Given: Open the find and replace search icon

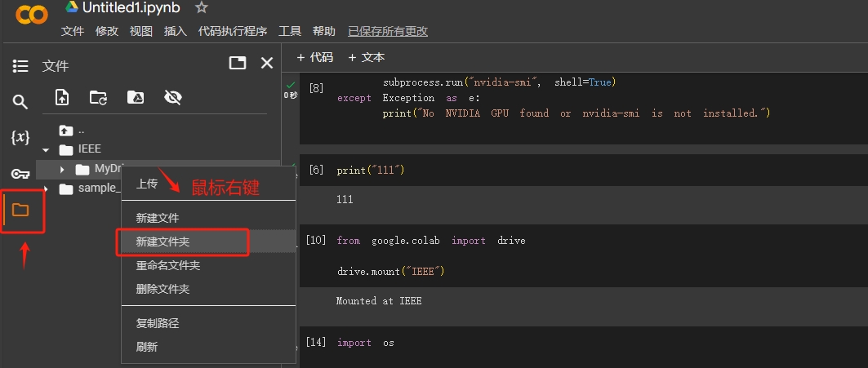Looking at the screenshot, I should [x=20, y=102].
